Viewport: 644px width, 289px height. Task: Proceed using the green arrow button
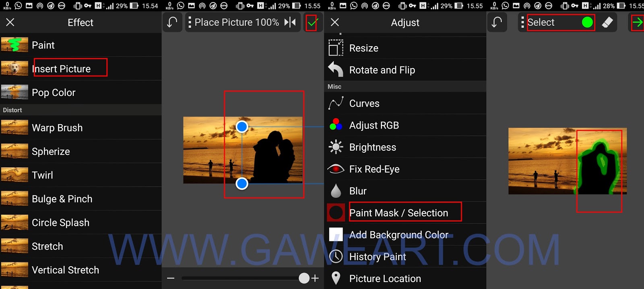point(637,23)
